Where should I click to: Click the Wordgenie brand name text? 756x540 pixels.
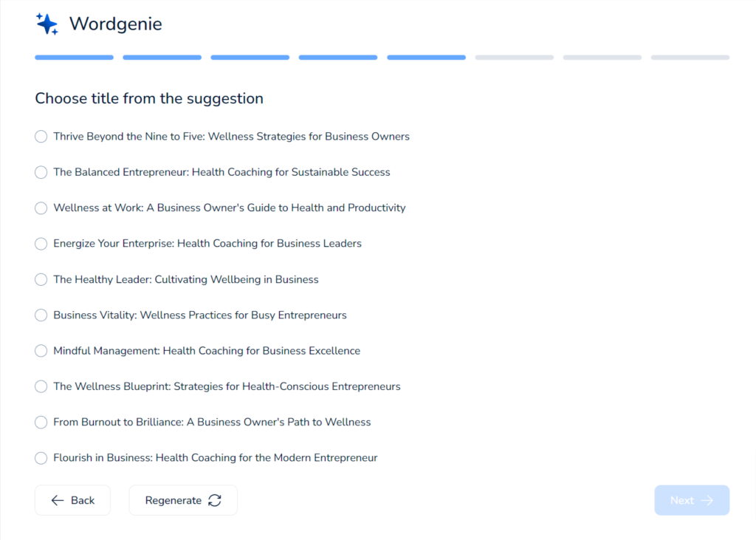pos(116,24)
